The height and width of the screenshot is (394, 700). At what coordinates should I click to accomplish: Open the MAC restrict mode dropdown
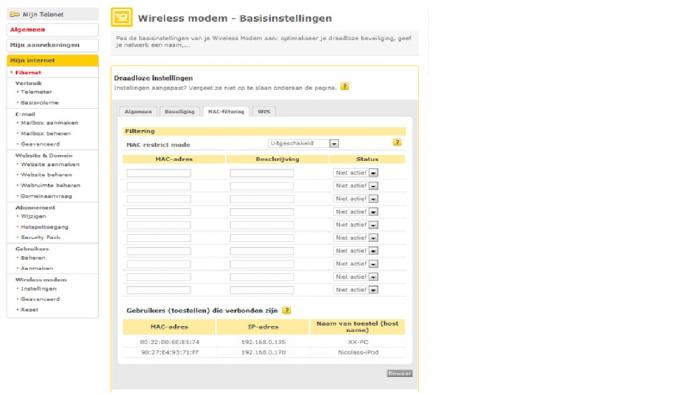click(x=303, y=143)
